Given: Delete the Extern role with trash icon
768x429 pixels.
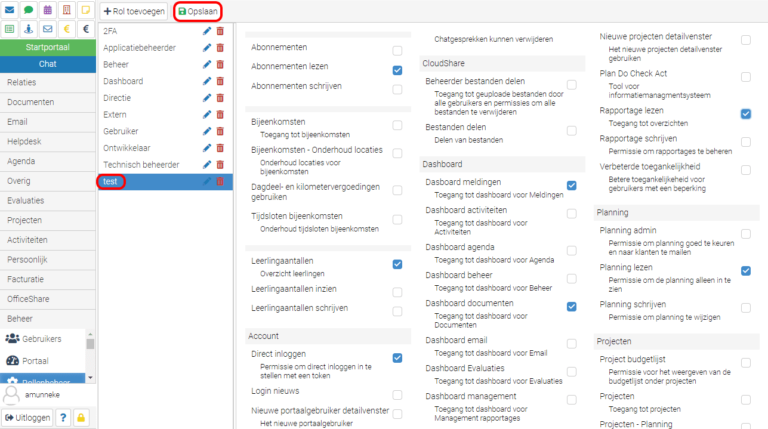Looking at the screenshot, I should coord(221,115).
